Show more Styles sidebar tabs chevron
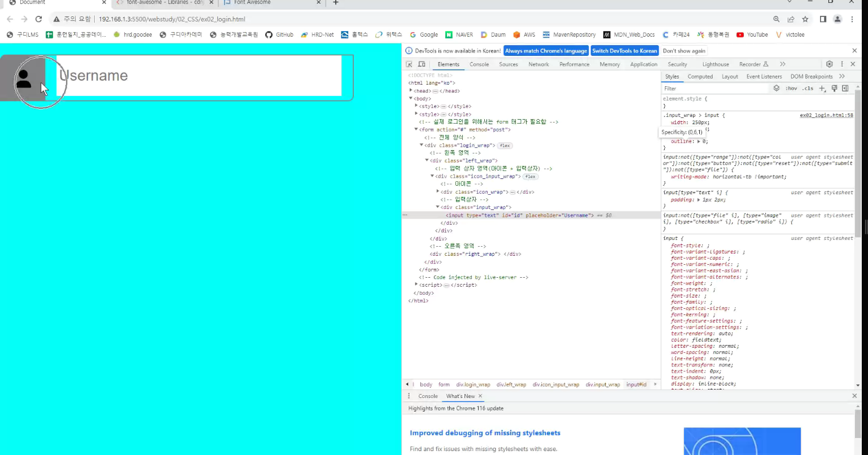The width and height of the screenshot is (868, 455). [x=842, y=76]
